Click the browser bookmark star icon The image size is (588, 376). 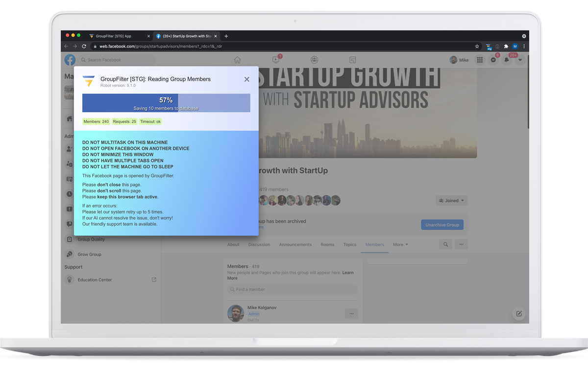point(477,46)
